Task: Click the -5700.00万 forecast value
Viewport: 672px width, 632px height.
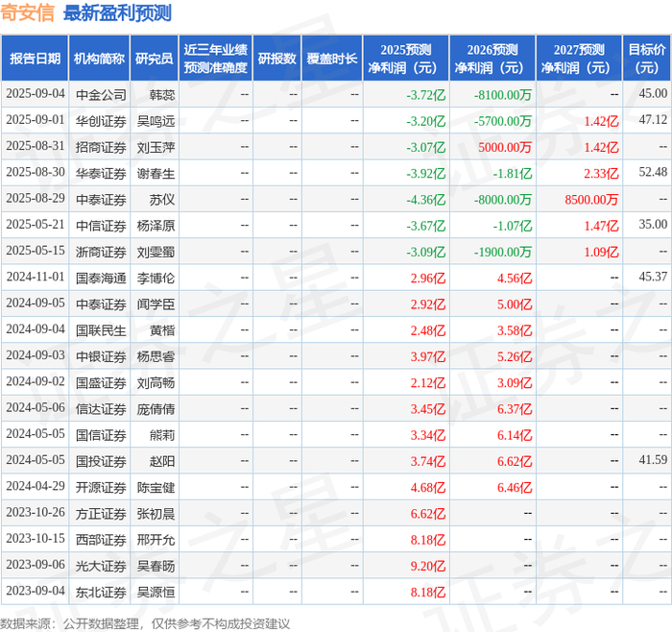Action: point(503,121)
